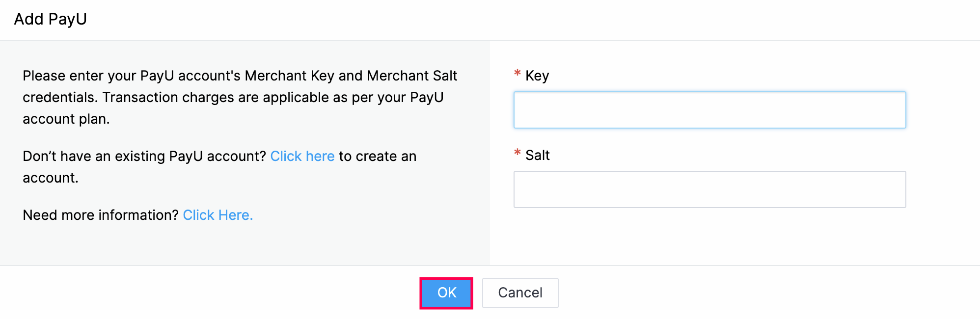Click the 'Need more information?' text
The height and width of the screenshot is (319, 980).
101,215
